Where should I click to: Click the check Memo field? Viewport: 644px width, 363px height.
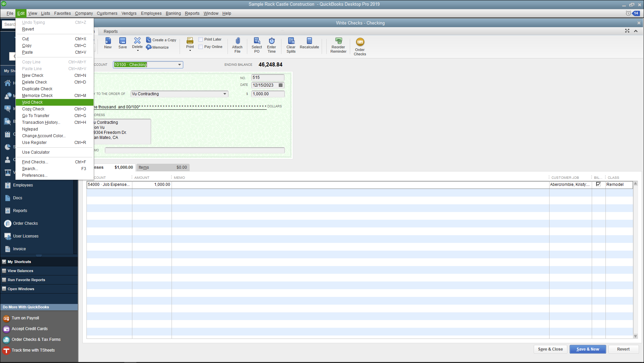(195, 150)
